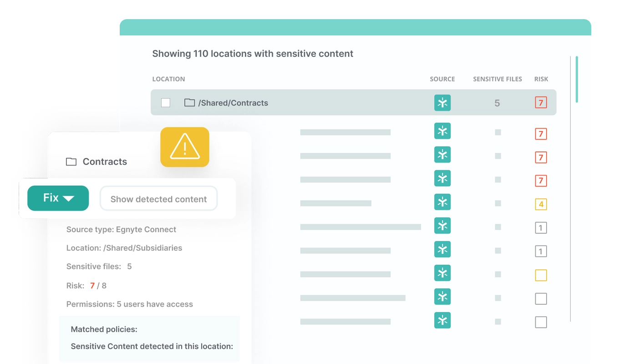Toggle the checkbox for /Shared/Contracts row
The height and width of the screenshot is (364, 619).
coord(165,102)
